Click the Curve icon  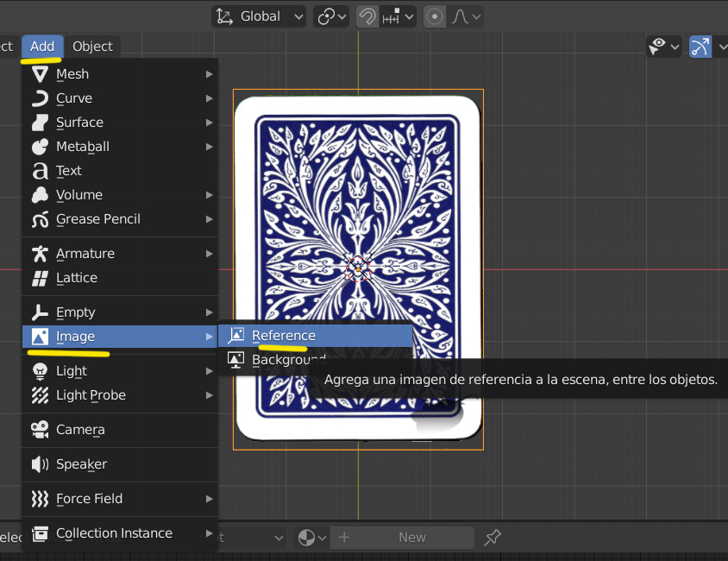(40, 98)
